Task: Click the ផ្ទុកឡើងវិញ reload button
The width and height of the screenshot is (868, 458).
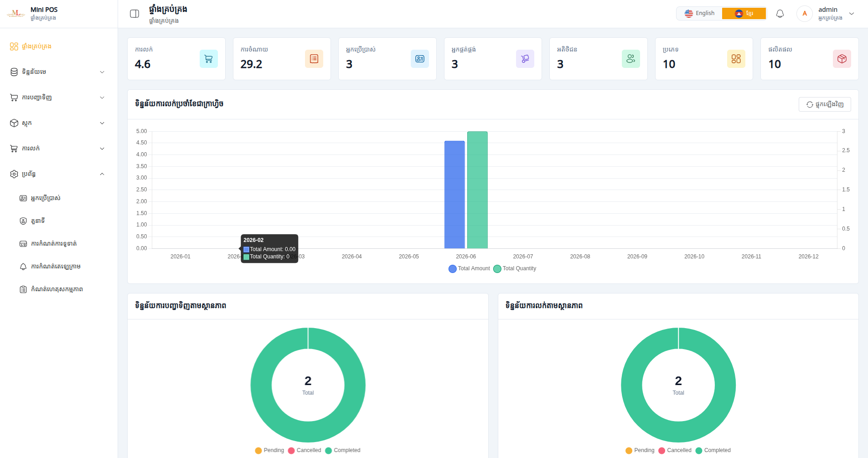Action: (825, 104)
